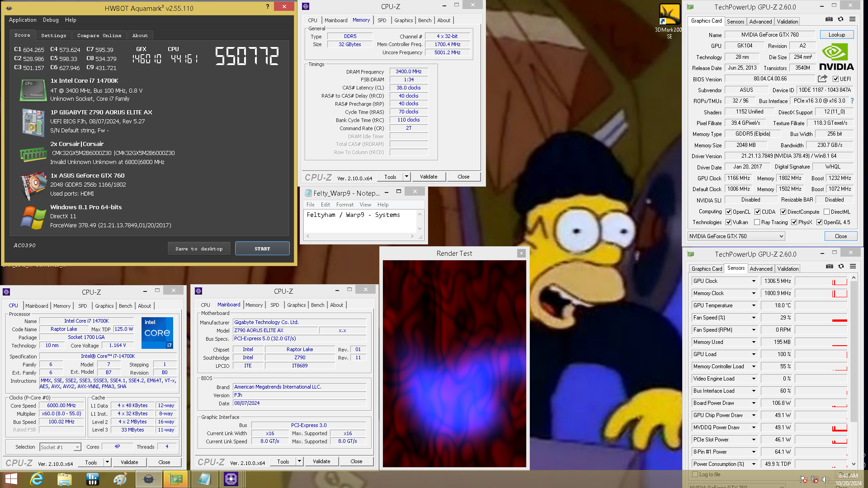Open Internet Explorer from the taskbar
Screen dimensions: 868x488
[x=37, y=479]
